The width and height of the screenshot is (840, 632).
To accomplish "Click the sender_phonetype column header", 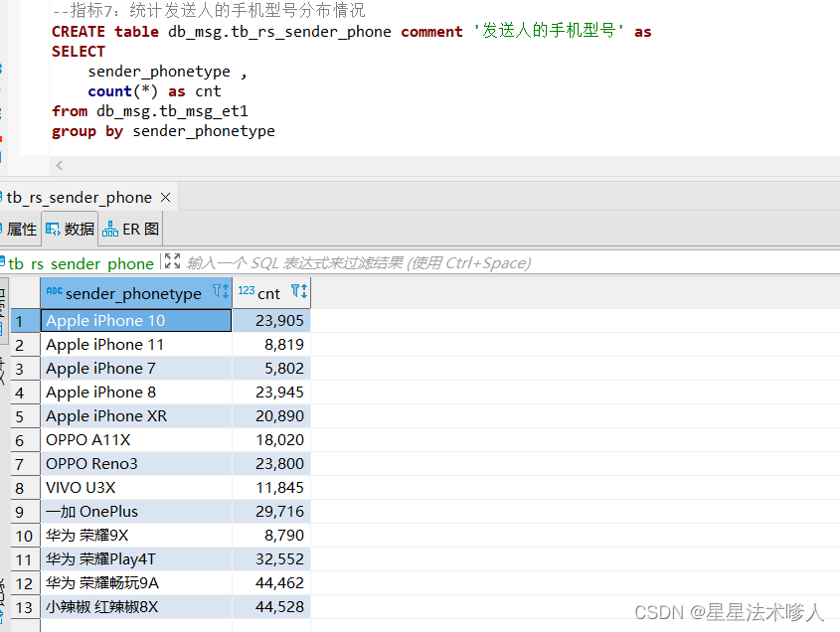I will 136,293.
